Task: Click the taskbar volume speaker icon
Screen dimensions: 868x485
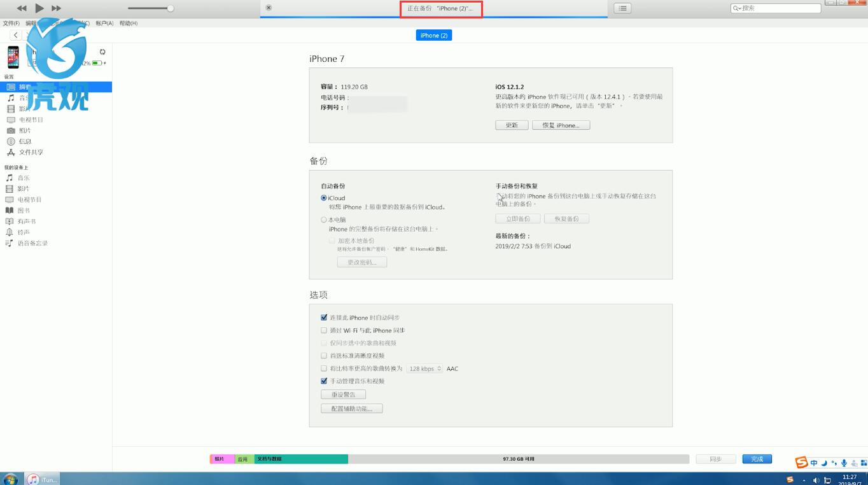Action: [816, 480]
